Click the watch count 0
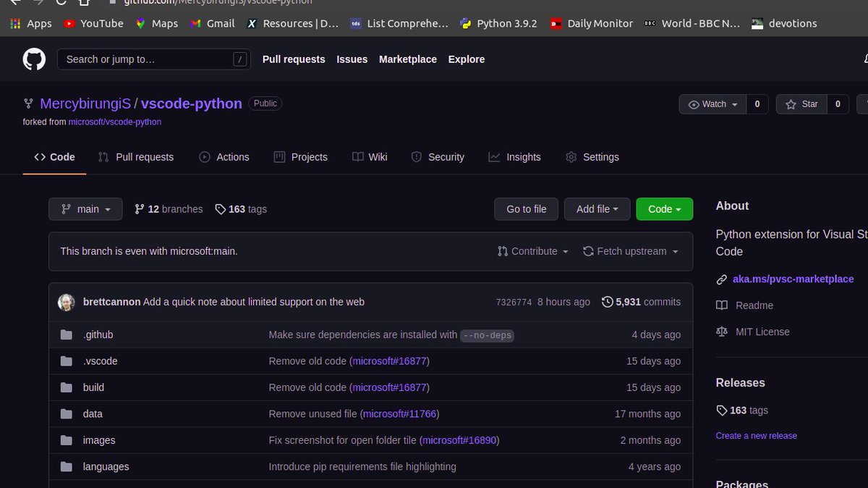Image resolution: width=868 pixels, height=488 pixels. pos(757,104)
